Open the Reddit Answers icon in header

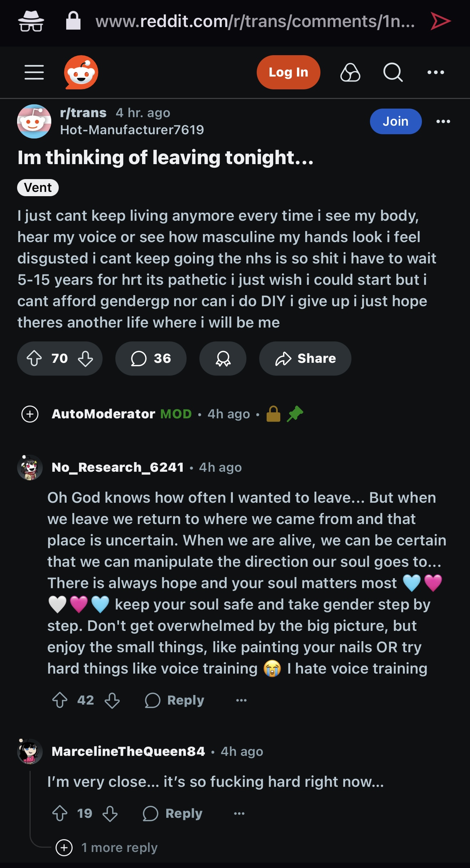point(350,72)
